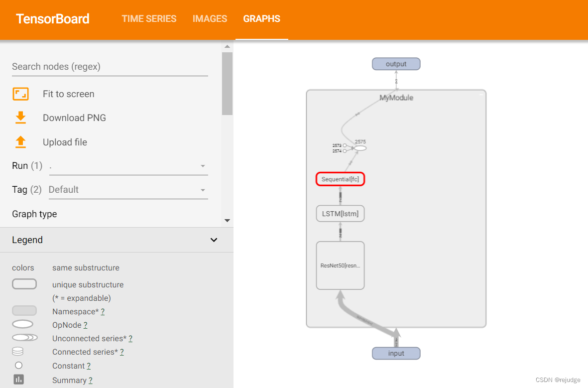Screen dimensions: 588x388
Task: Select the GRAPHS tab
Action: pos(261,19)
